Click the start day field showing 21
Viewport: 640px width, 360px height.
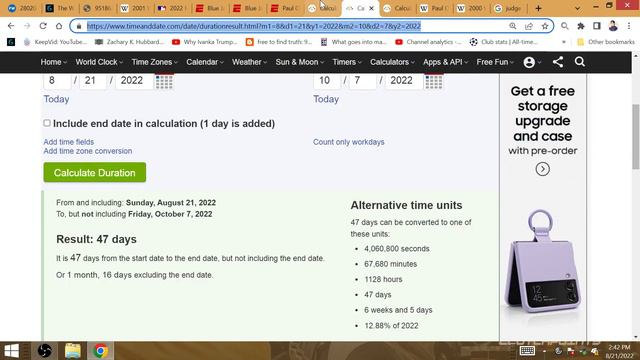point(92,80)
